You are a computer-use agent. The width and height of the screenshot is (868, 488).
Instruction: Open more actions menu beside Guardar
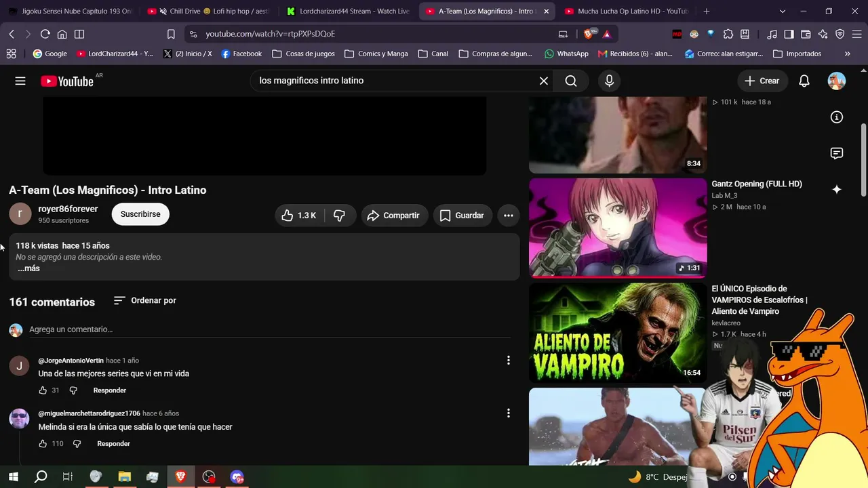coord(509,216)
